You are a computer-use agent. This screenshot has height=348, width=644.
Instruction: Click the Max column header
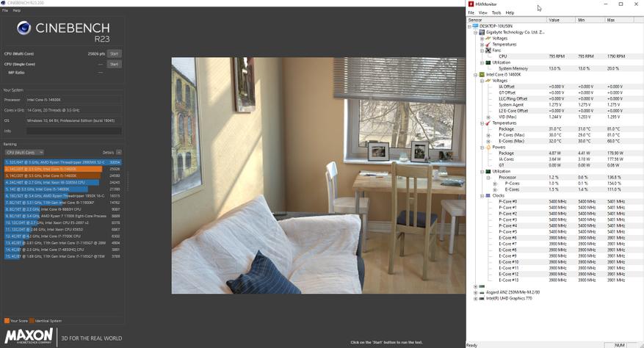(x=619, y=20)
